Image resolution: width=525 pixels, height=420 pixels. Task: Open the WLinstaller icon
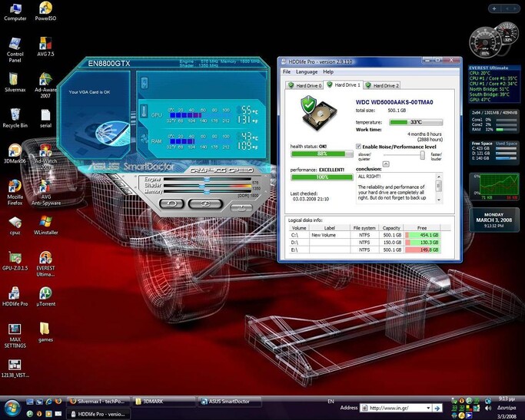46,226
